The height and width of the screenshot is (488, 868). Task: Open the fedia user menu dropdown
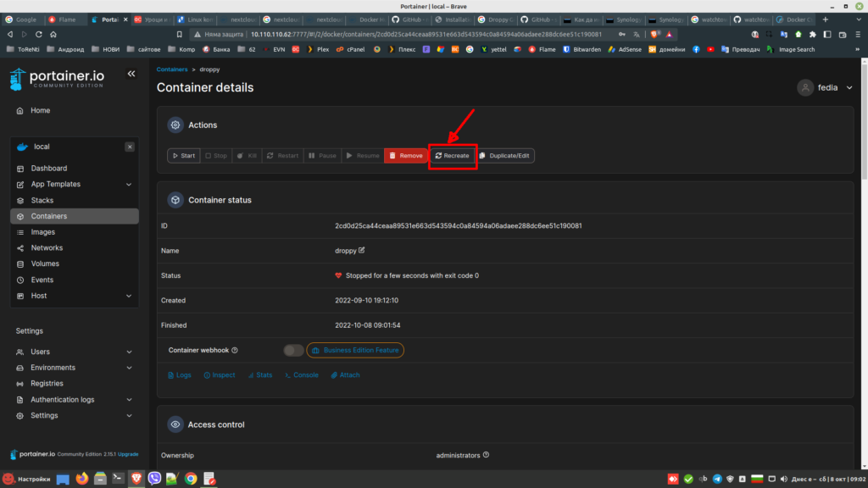click(x=826, y=87)
